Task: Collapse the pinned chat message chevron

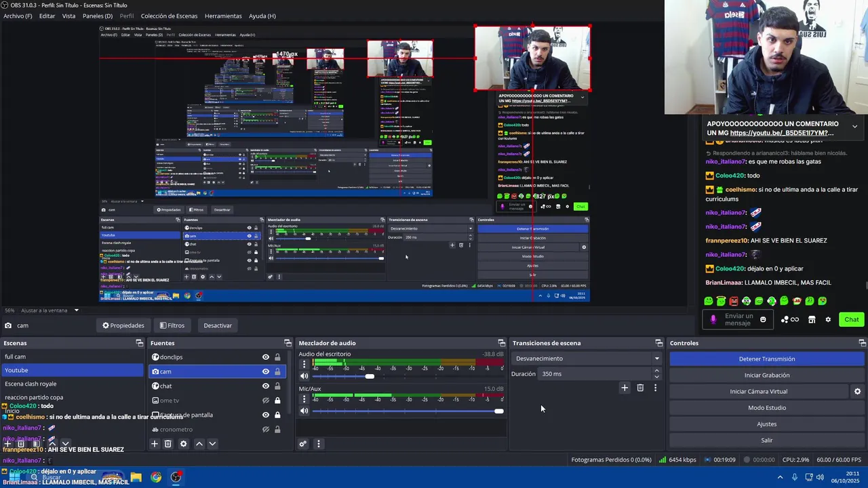Action: (854, 126)
